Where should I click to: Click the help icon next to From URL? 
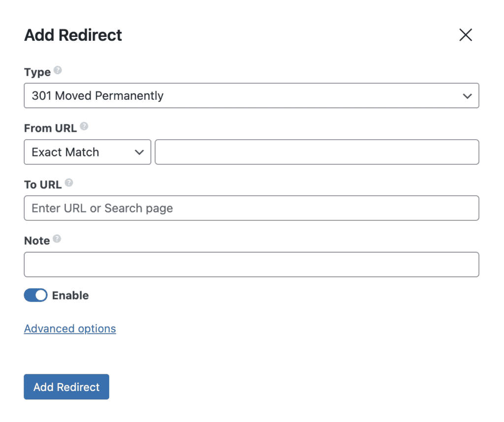[84, 126]
